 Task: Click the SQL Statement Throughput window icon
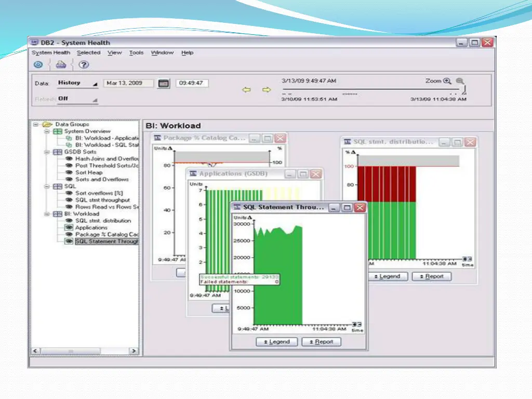(x=237, y=207)
